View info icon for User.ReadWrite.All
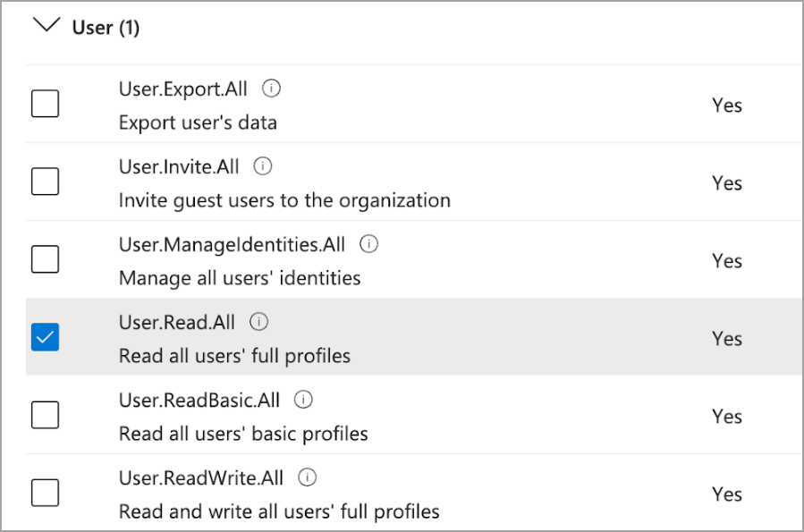The image size is (804, 532). pos(308,477)
